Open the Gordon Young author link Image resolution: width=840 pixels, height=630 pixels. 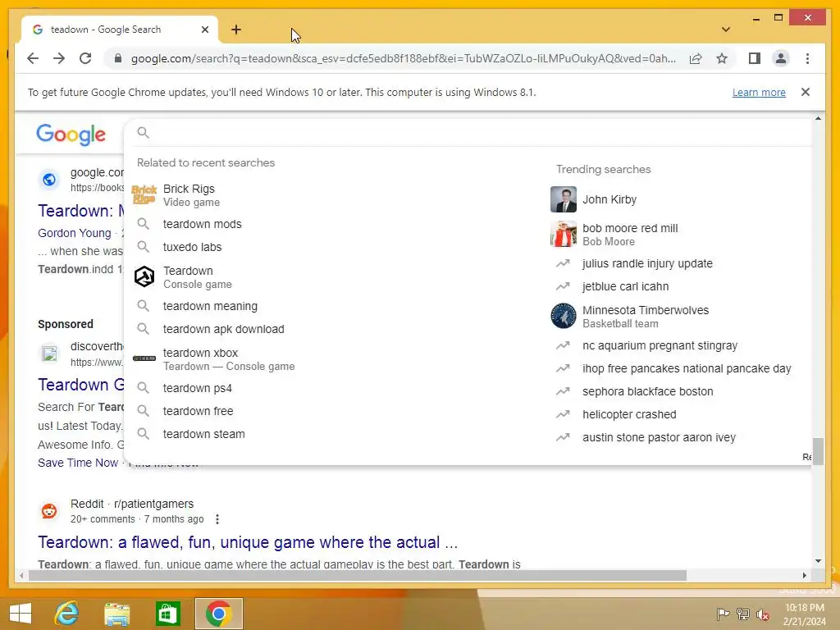tap(75, 233)
